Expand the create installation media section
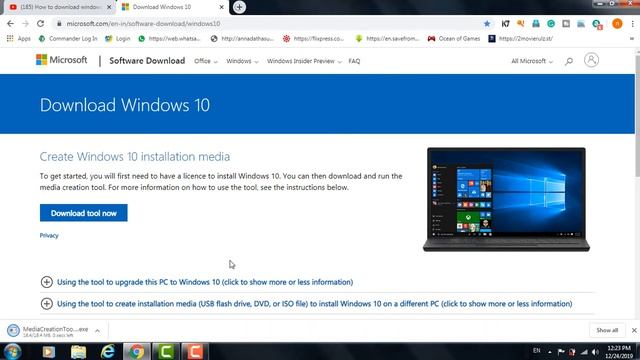The height and width of the screenshot is (360, 640). pos(307,304)
